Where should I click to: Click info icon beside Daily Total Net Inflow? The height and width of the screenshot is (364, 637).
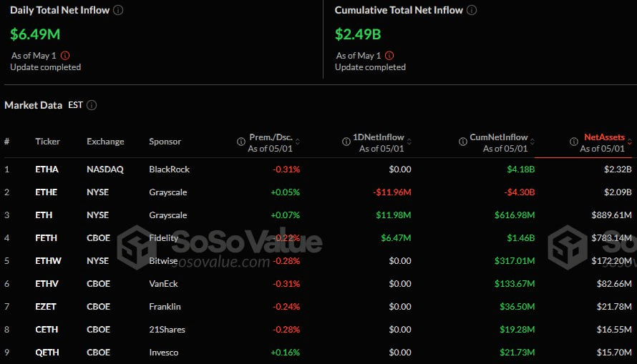(118, 10)
